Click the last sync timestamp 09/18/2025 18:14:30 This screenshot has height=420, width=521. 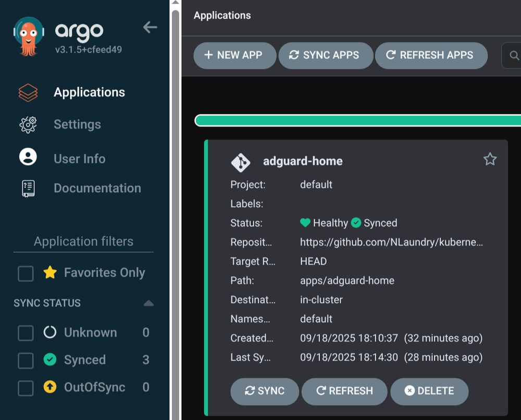[x=349, y=357]
